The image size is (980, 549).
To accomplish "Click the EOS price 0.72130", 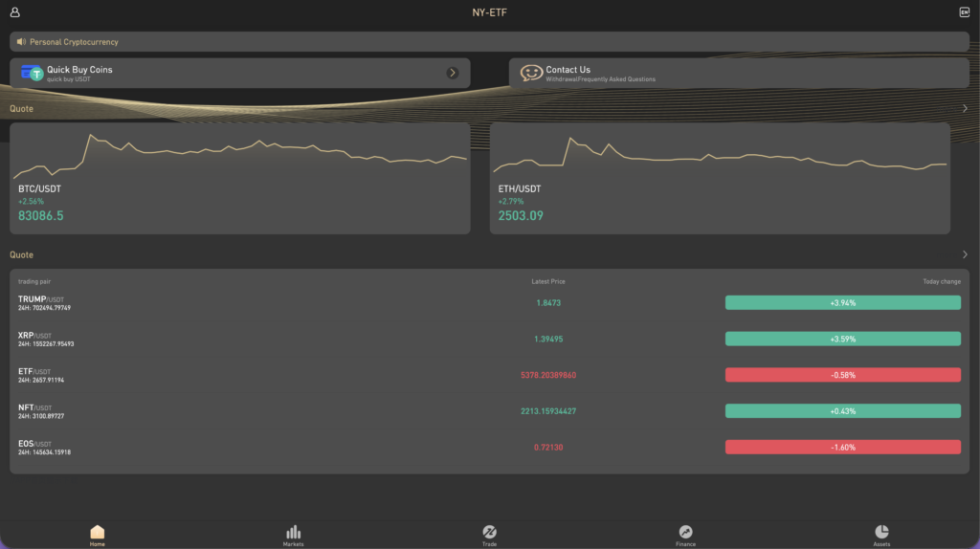I will [548, 448].
